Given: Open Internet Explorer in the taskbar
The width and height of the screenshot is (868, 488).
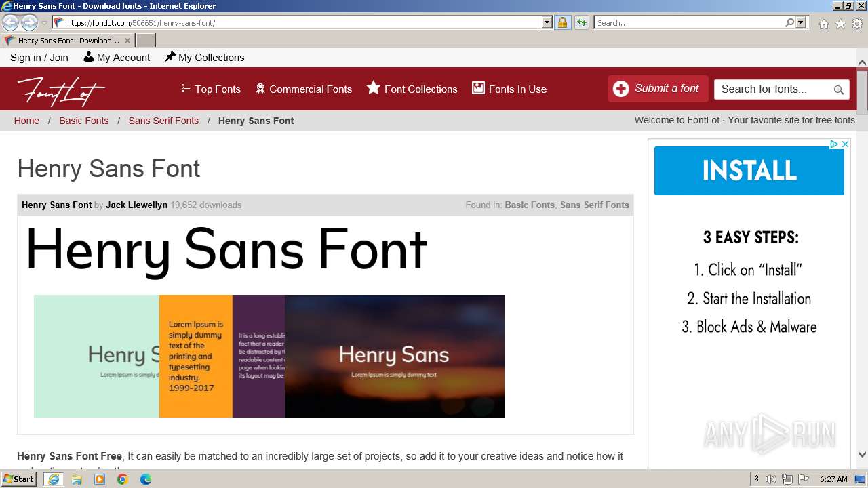Looking at the screenshot, I should pyautogui.click(x=54, y=479).
